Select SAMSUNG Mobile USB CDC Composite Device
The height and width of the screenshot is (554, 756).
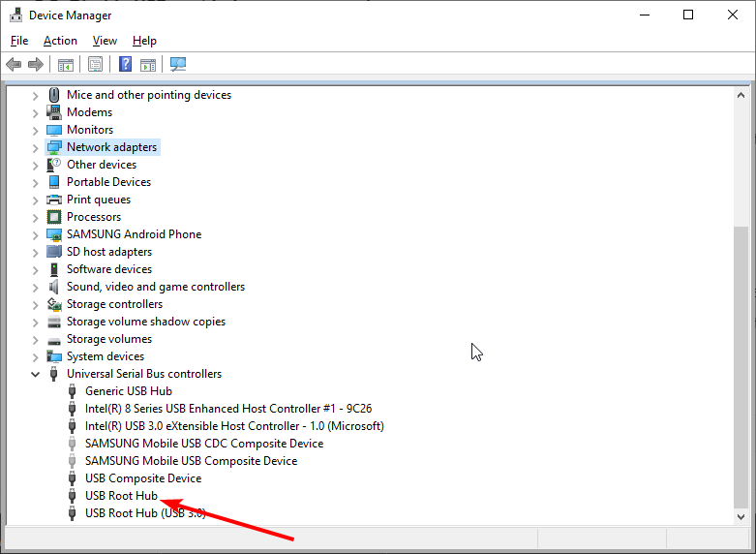(x=204, y=444)
